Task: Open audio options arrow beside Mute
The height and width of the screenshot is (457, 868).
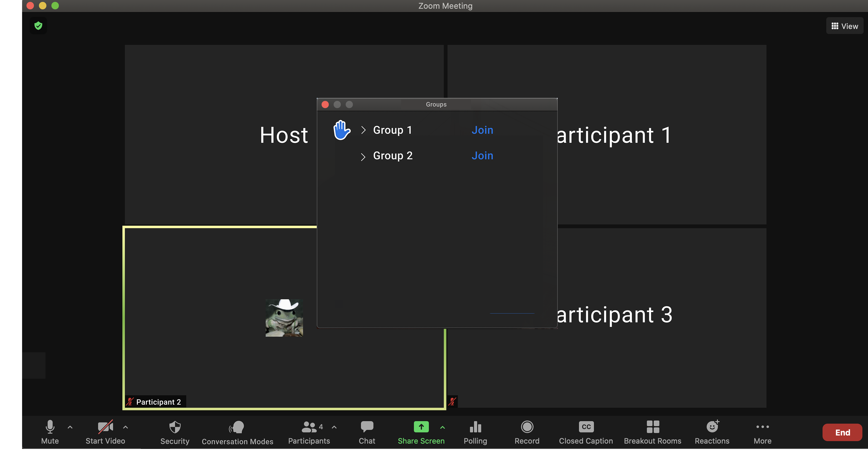Action: (x=70, y=427)
